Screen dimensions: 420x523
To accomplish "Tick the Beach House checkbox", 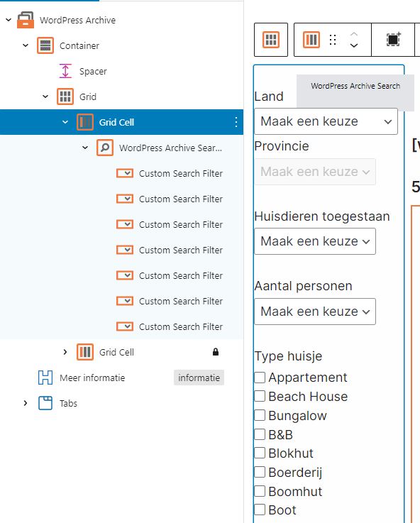I will tap(260, 396).
